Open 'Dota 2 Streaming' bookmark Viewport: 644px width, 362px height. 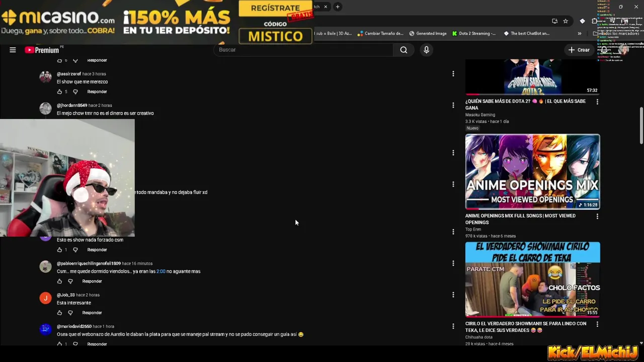point(473,34)
